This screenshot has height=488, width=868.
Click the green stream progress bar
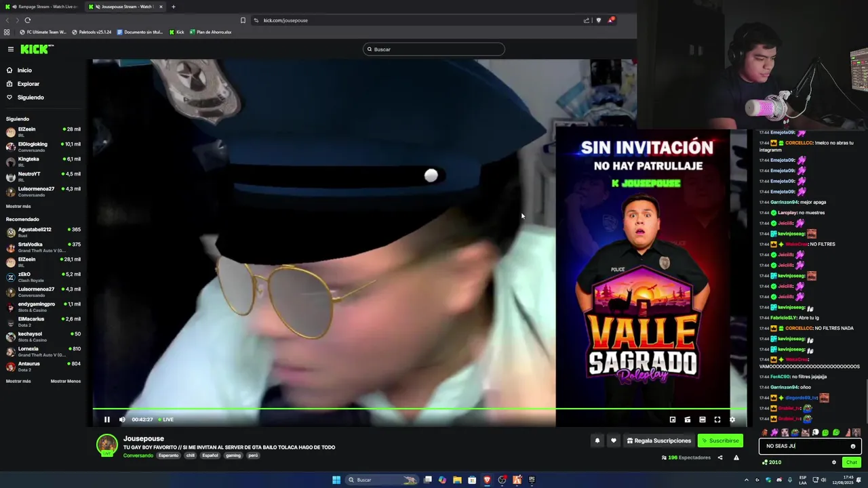point(419,409)
